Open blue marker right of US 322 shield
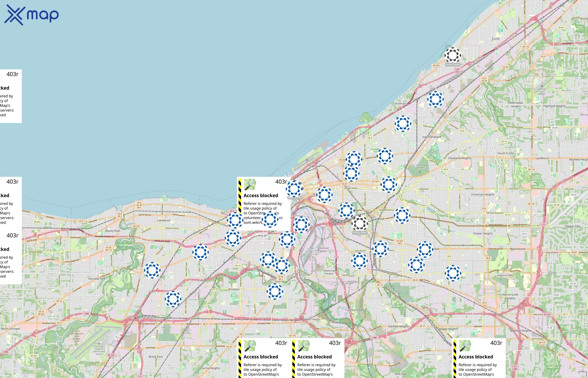Screen dimensions: 588x378 click(x=388, y=184)
